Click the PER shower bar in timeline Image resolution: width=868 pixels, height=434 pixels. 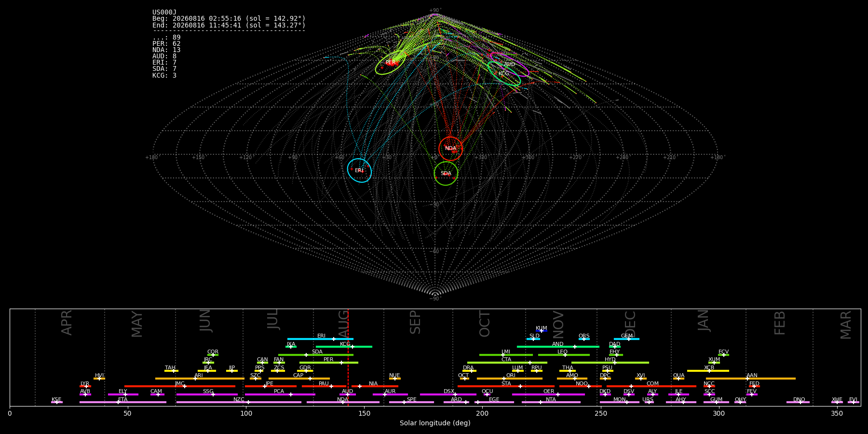tap(329, 362)
